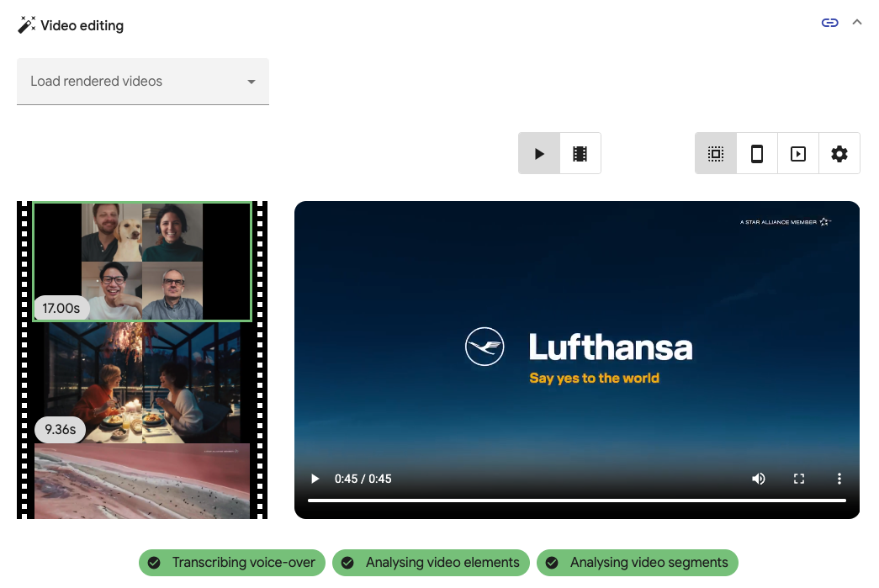This screenshot has height=588, width=879.
Task: Open the Load rendered videos dropdown
Action: pos(143,82)
